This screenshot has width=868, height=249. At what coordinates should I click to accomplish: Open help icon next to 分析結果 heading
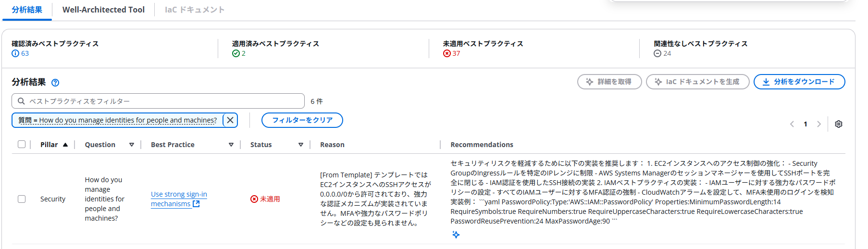(x=55, y=83)
